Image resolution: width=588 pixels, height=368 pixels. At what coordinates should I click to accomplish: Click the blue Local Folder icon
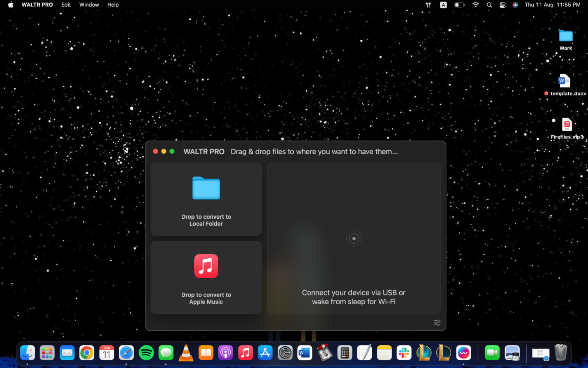point(206,188)
